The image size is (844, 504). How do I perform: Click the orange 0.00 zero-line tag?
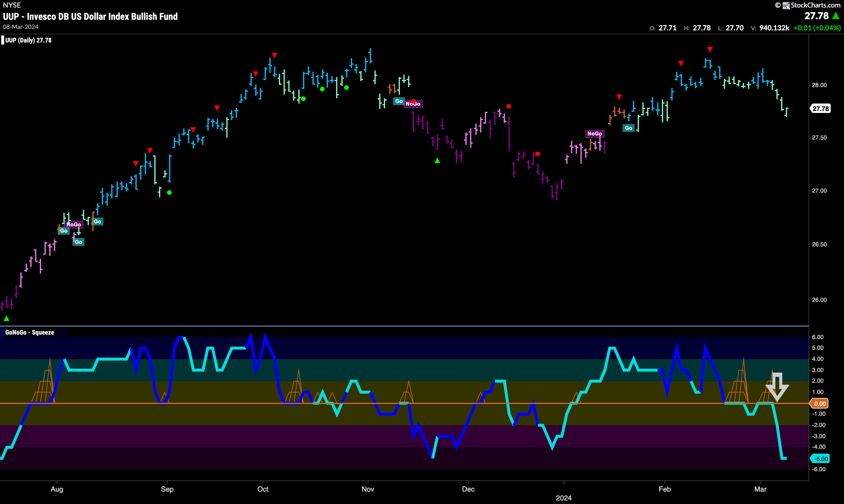820,403
